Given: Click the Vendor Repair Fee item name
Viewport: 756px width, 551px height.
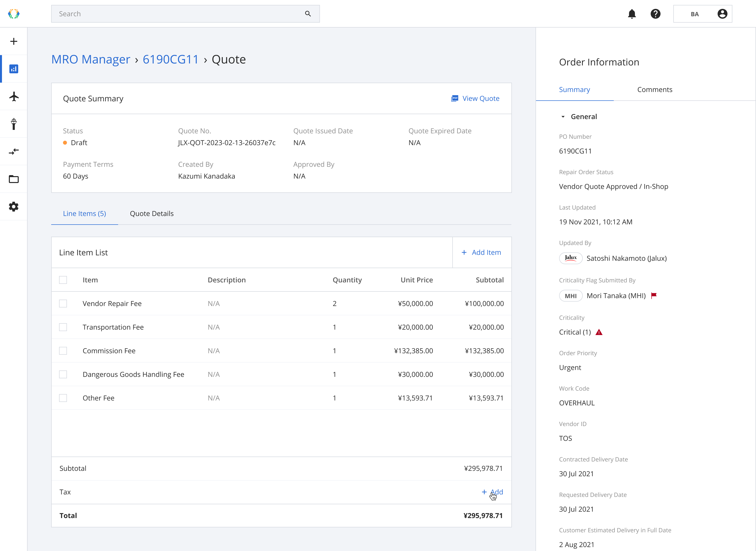Looking at the screenshot, I should 112,304.
